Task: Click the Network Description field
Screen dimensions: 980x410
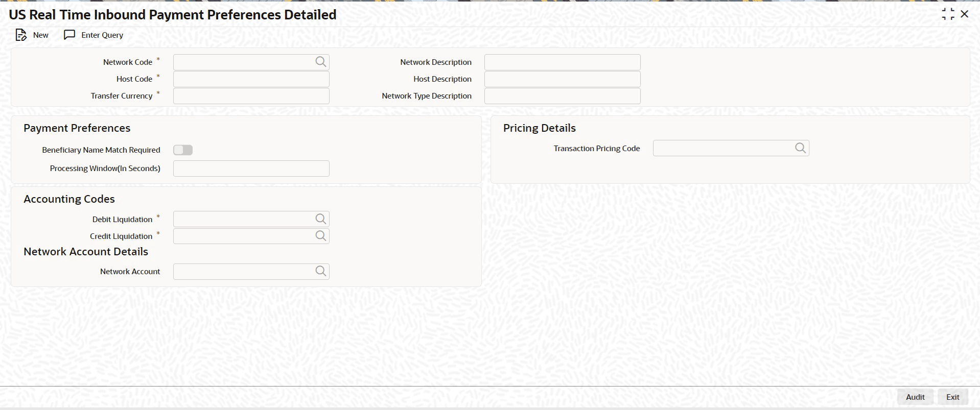Action: (562, 62)
